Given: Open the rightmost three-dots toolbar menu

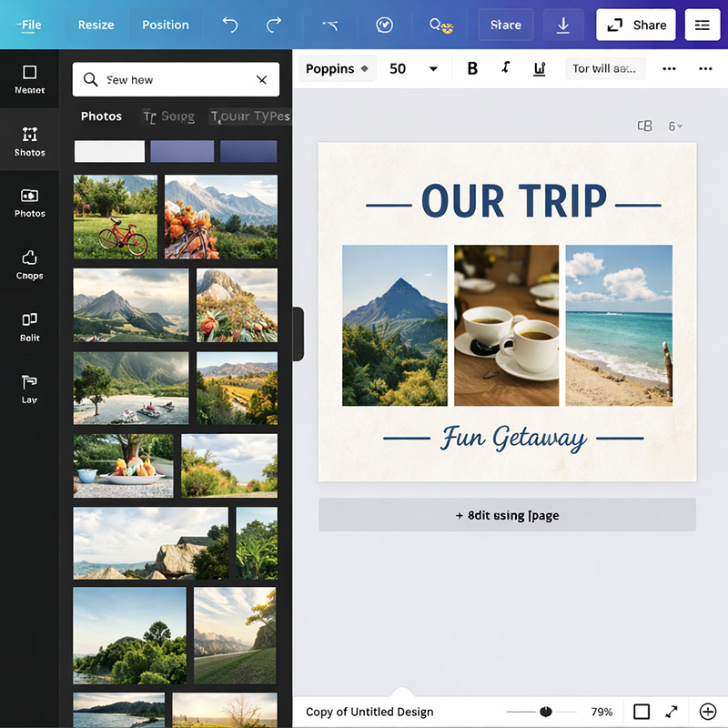Looking at the screenshot, I should point(705,69).
